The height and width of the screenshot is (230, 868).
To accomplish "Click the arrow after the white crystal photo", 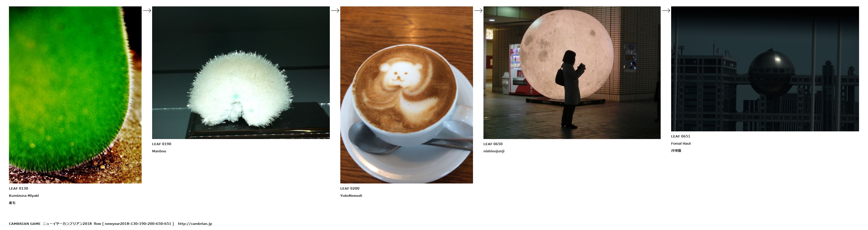I will 335,10.
